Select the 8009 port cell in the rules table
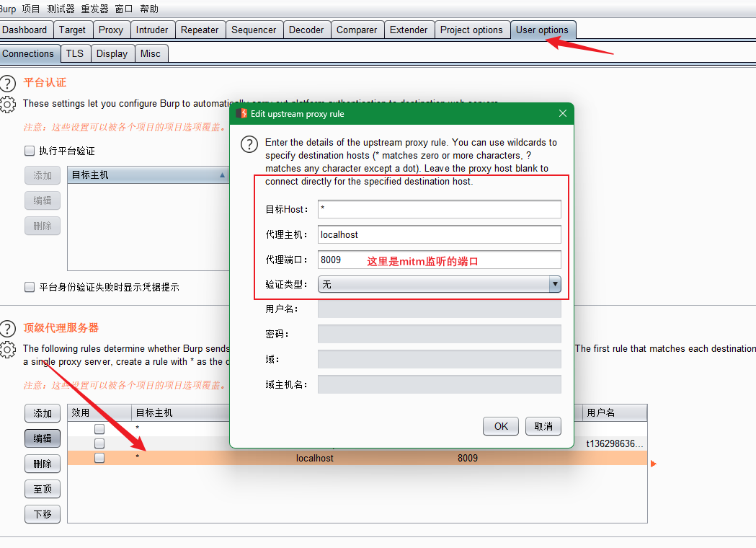The width and height of the screenshot is (756, 548). [468, 459]
